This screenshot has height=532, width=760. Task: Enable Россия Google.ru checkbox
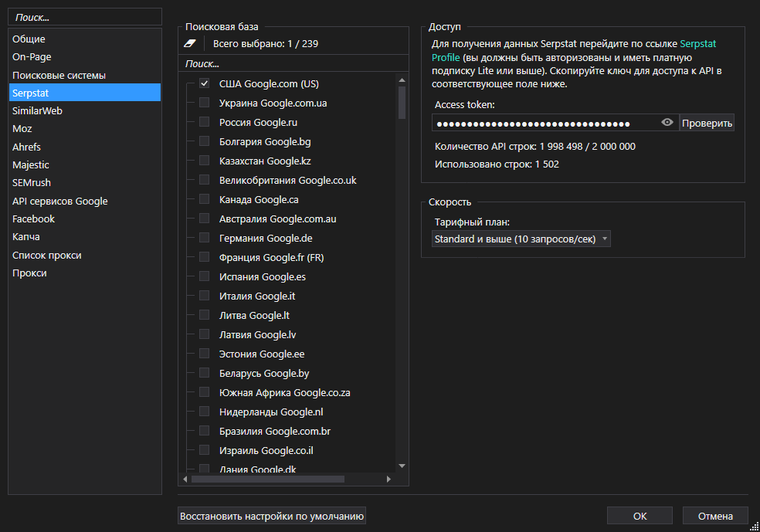pos(204,122)
